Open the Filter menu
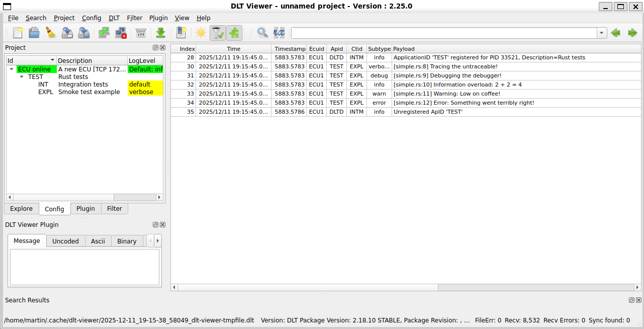 click(x=135, y=18)
